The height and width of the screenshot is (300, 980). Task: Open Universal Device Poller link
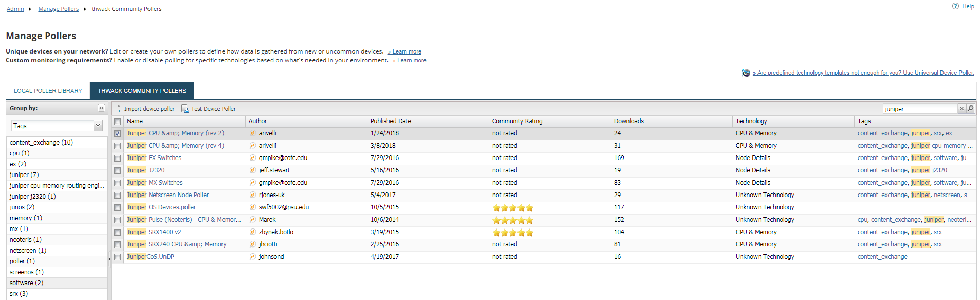tap(863, 73)
